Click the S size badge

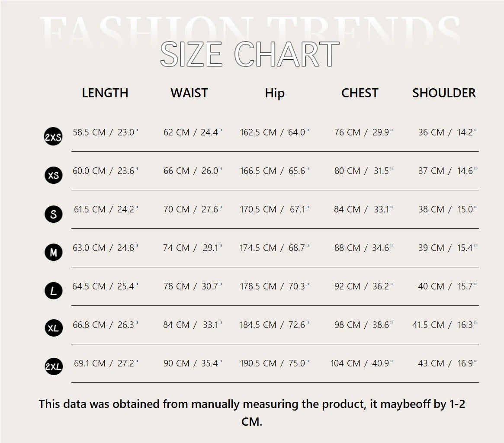pyautogui.click(x=53, y=214)
